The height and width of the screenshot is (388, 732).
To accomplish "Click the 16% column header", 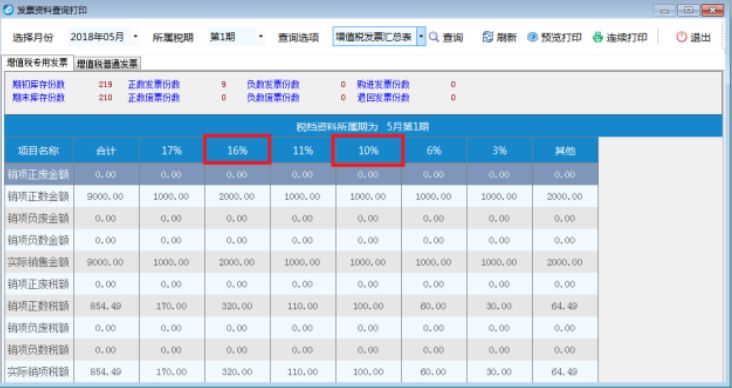I will pos(237,150).
